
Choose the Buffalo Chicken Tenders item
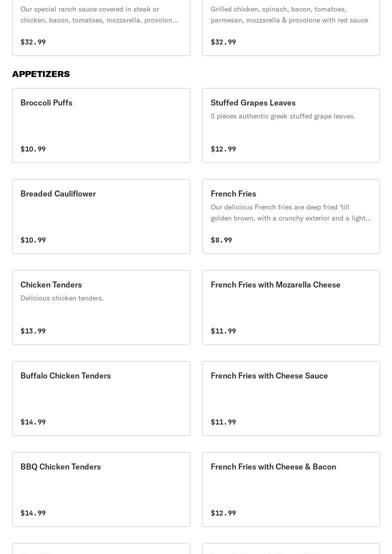[x=101, y=398]
